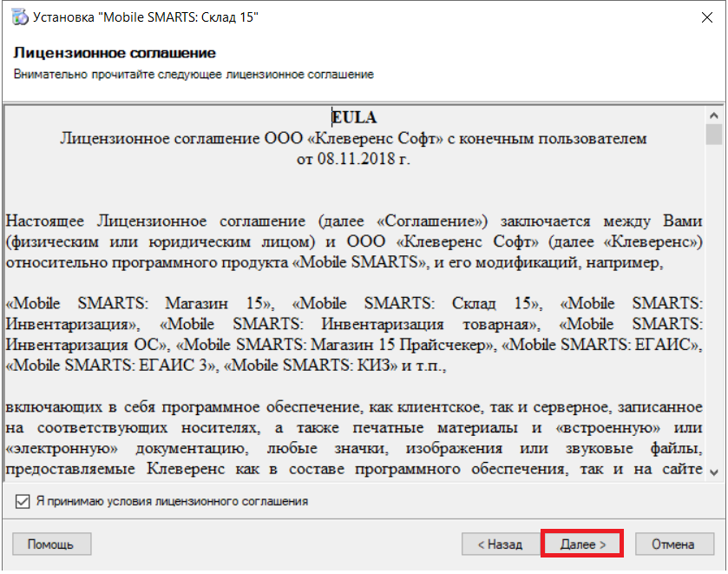Click the "Установка "Mobile SMARTS: Склад 15"" window title

point(145,17)
